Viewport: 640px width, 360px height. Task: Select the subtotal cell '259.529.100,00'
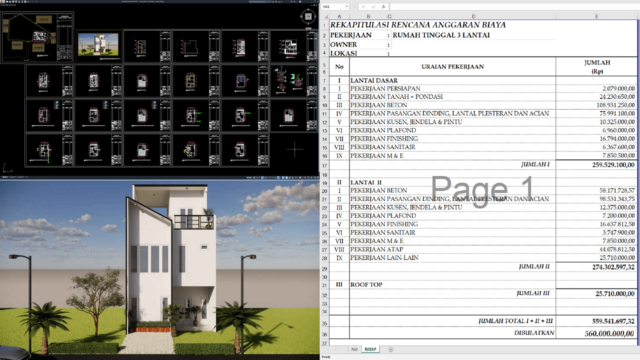click(x=613, y=165)
